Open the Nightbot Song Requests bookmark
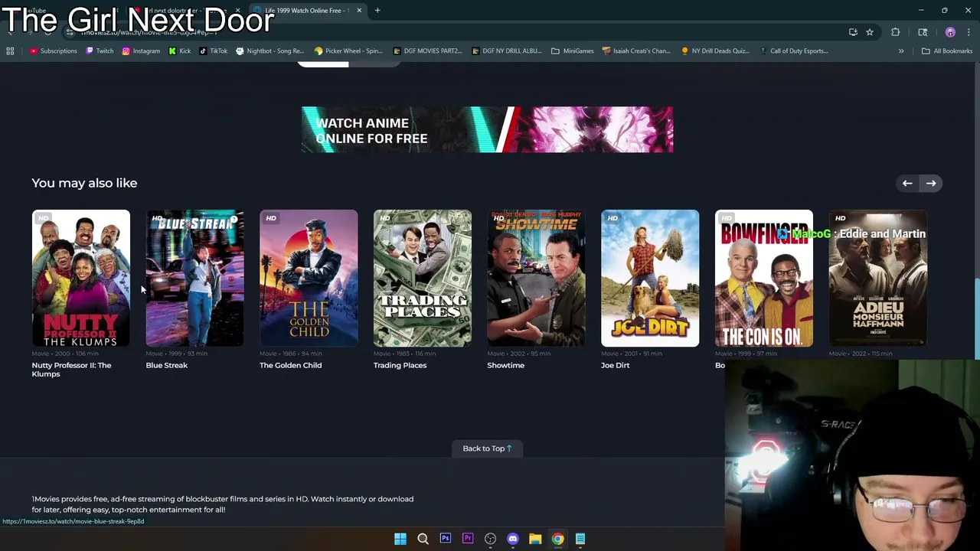This screenshot has width=980, height=551. pos(270,51)
